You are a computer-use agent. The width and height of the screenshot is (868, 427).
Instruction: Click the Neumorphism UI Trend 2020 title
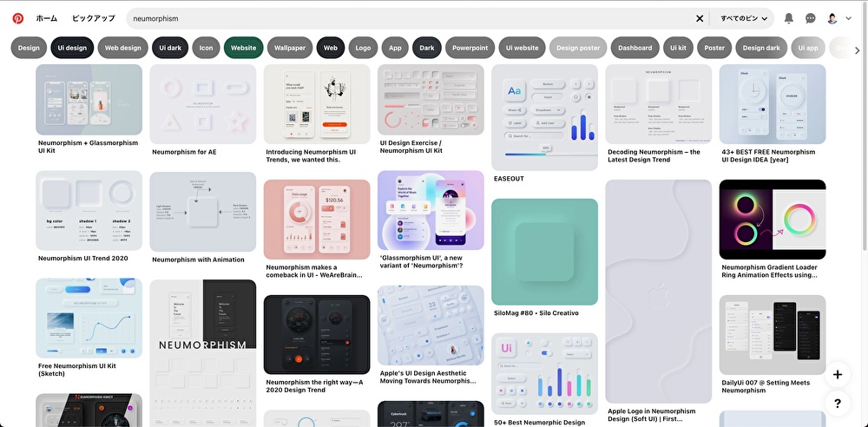click(x=83, y=258)
